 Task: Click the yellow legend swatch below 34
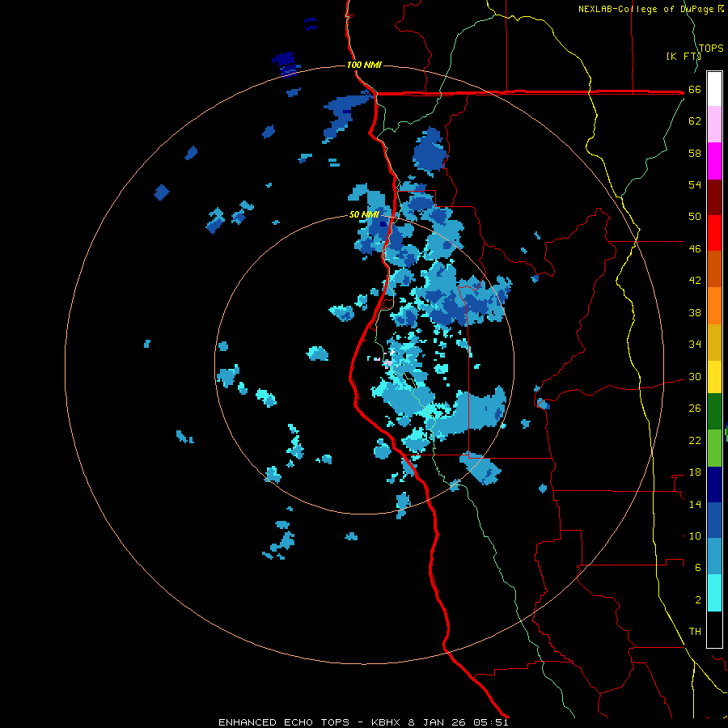click(714, 377)
